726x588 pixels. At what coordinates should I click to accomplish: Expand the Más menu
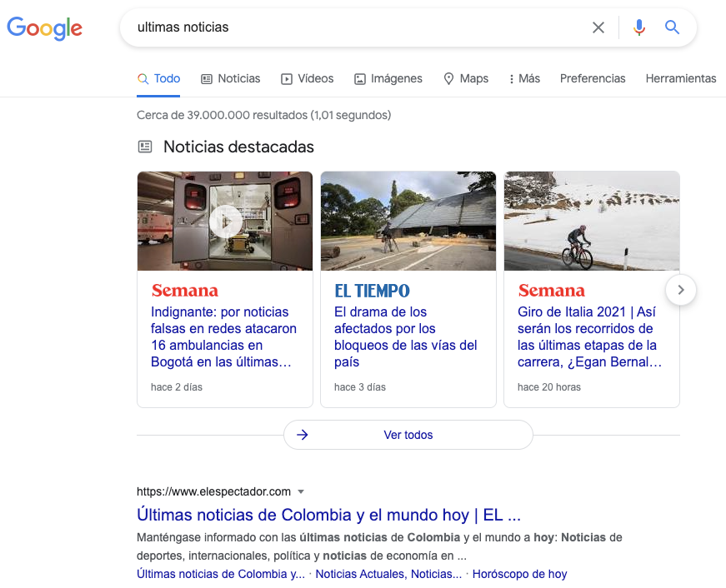pyautogui.click(x=524, y=78)
